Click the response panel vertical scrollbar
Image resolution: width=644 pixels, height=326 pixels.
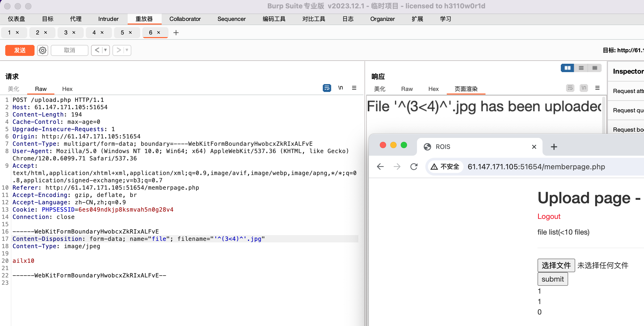click(604, 115)
